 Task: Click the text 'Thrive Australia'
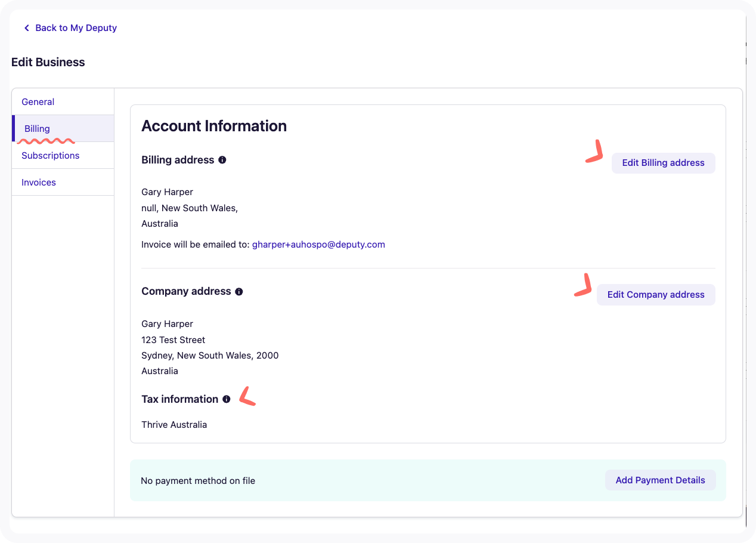174,425
